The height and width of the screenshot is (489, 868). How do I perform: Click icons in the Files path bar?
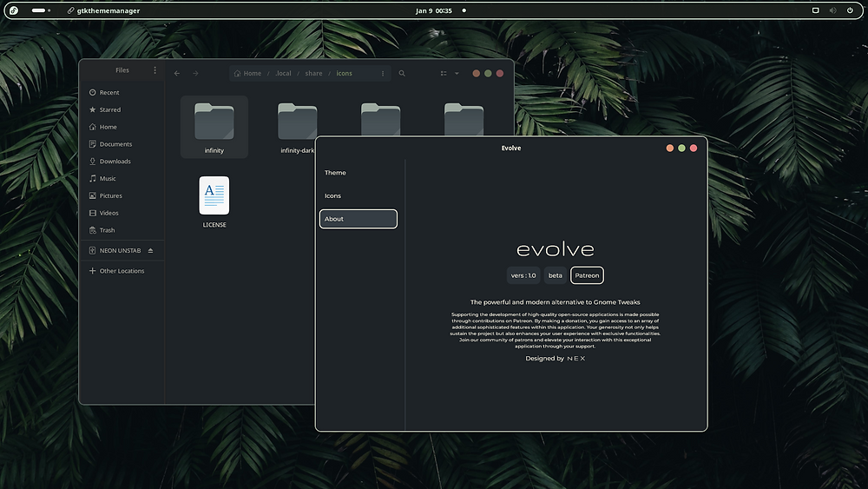tap(344, 73)
